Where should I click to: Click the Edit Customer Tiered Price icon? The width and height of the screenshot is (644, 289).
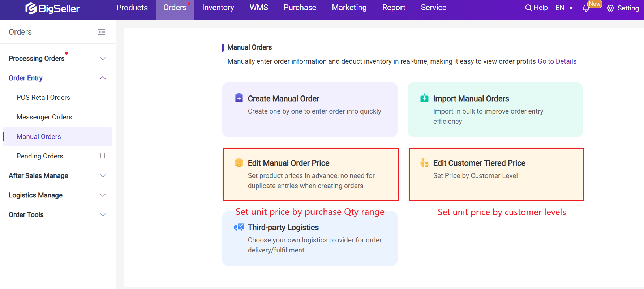424,163
